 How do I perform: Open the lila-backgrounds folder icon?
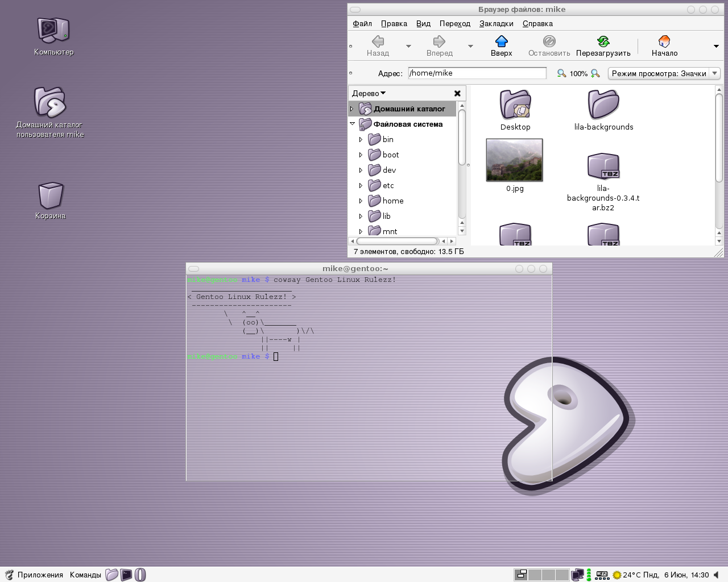[x=603, y=105]
